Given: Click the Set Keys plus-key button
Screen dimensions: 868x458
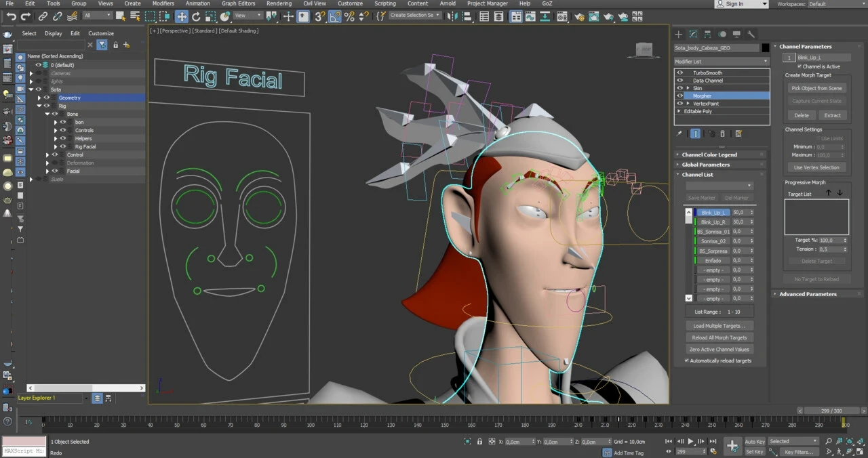Looking at the screenshot, I should 732,445.
